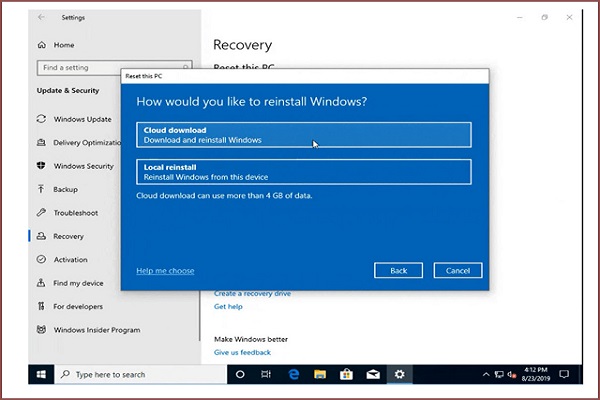This screenshot has width=600, height=400.
Task: Open Windows Update settings
Action: [82, 119]
